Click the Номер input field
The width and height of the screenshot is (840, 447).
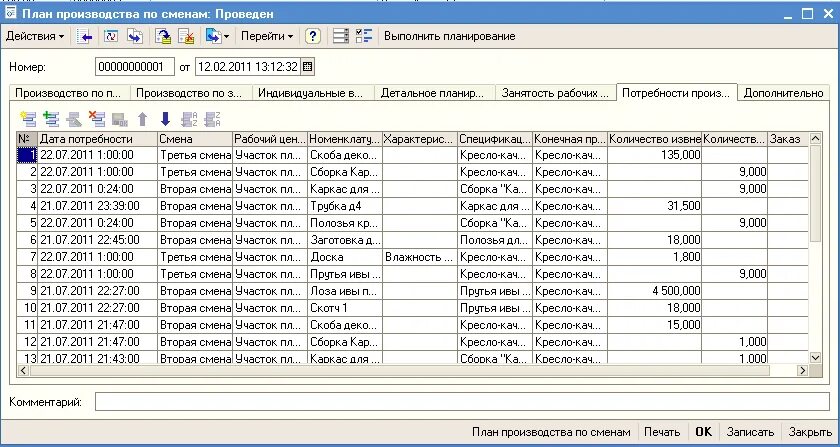point(135,67)
